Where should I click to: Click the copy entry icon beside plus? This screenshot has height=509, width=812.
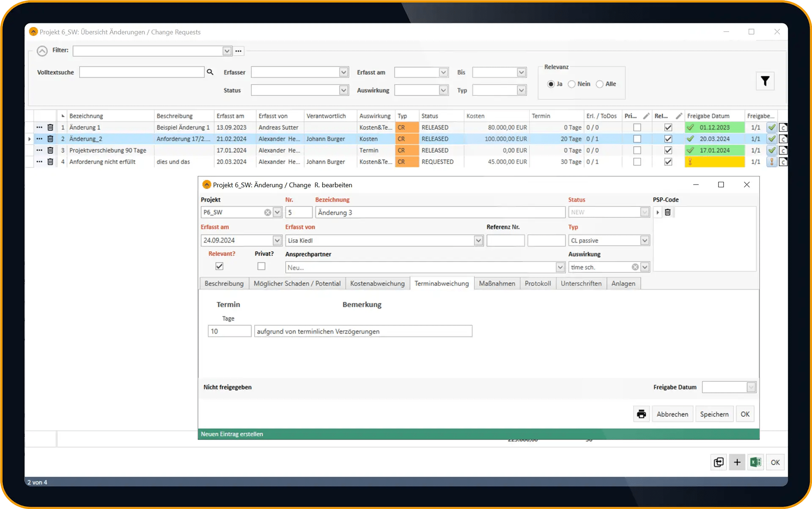pos(719,462)
